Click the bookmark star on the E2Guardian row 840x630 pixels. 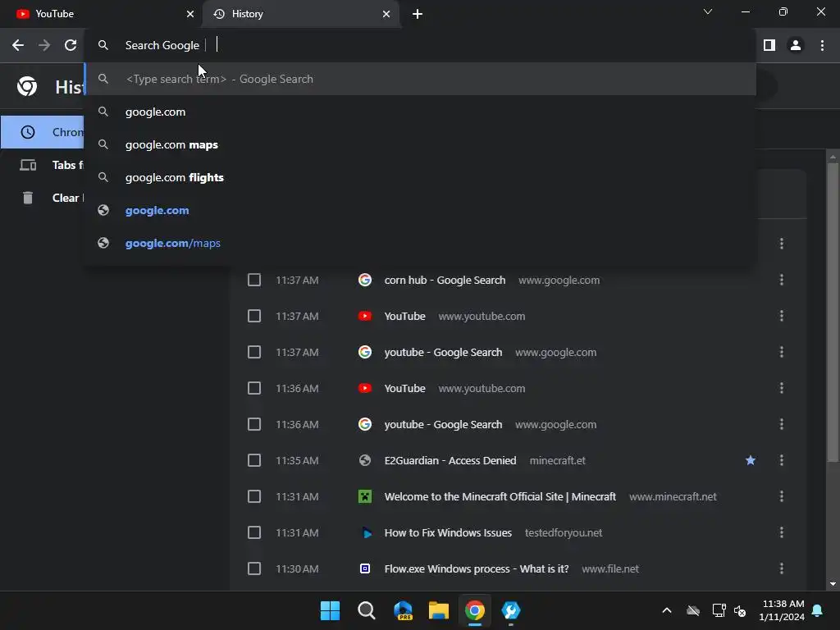point(750,460)
